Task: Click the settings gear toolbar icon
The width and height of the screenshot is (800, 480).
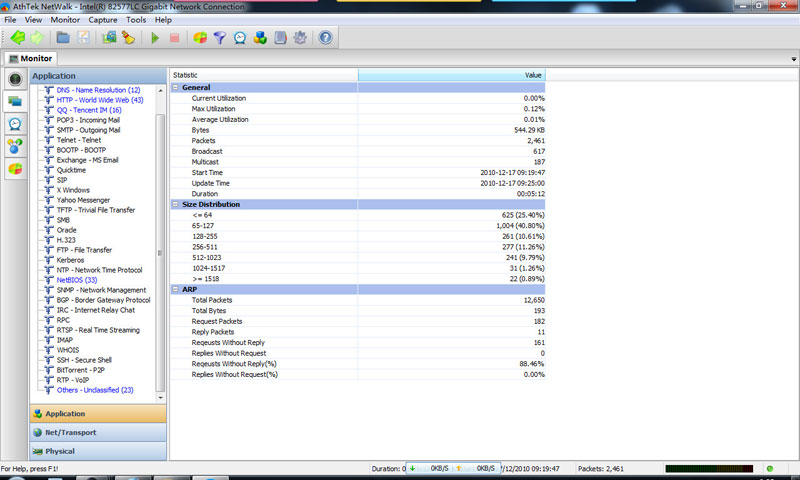Action: [300, 38]
